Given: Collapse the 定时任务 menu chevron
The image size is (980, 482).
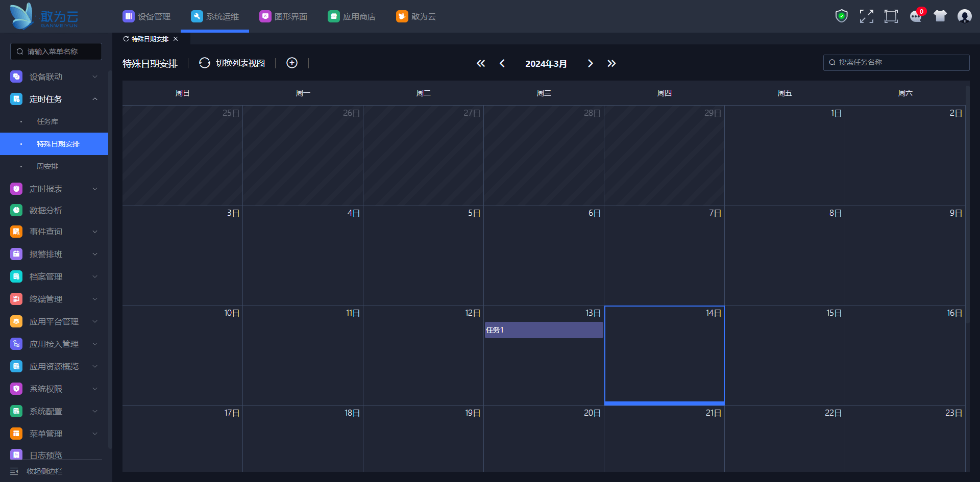Looking at the screenshot, I should point(95,99).
